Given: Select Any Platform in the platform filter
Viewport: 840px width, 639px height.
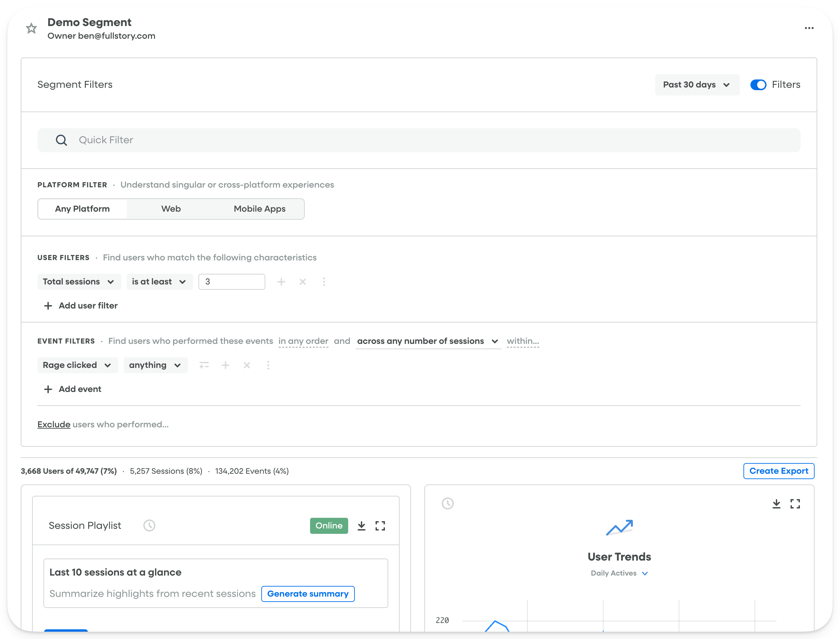Looking at the screenshot, I should tap(82, 209).
